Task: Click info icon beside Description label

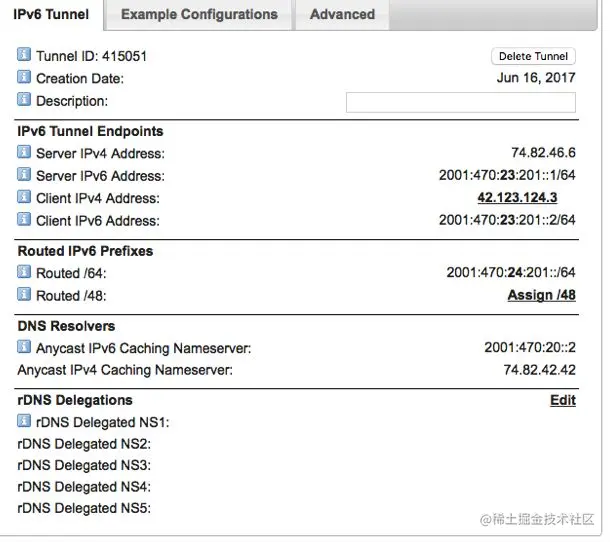Action: 24,99
